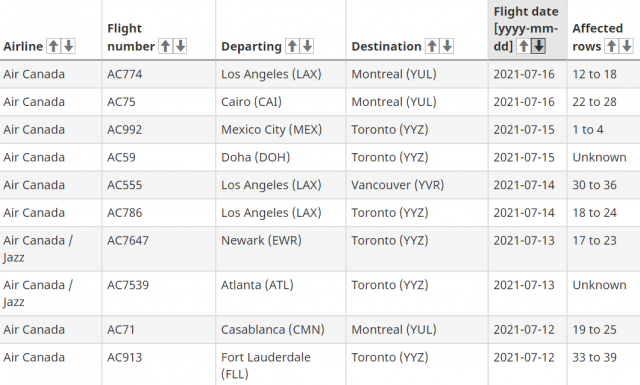The height and width of the screenshot is (385, 640).
Task: Click the Flight date column header
Action: click(527, 30)
